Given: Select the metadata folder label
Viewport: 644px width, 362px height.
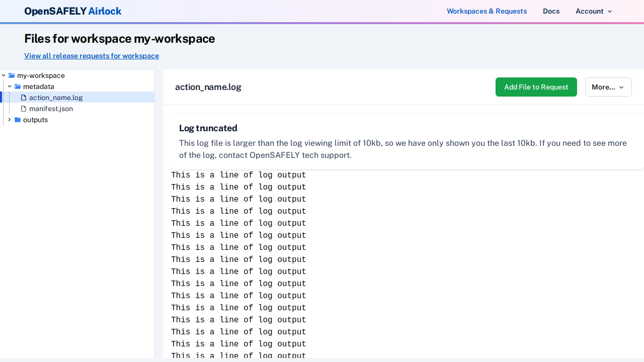Looking at the screenshot, I should [39, 86].
